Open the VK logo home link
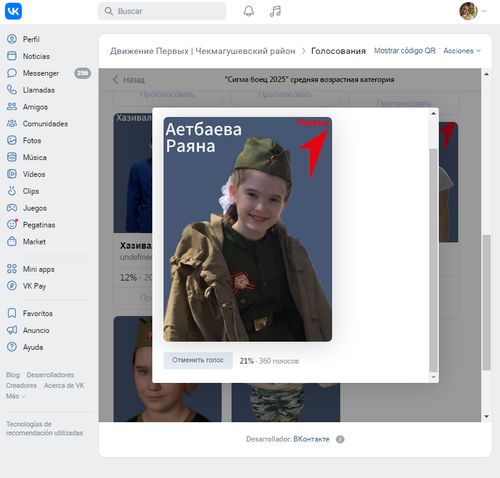 coord(13,11)
